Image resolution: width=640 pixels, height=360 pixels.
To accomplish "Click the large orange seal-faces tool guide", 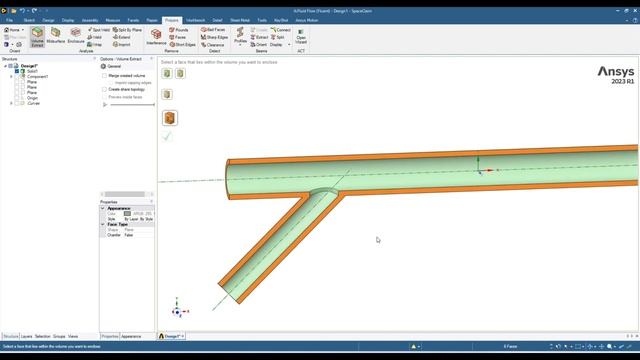I will tap(170, 118).
